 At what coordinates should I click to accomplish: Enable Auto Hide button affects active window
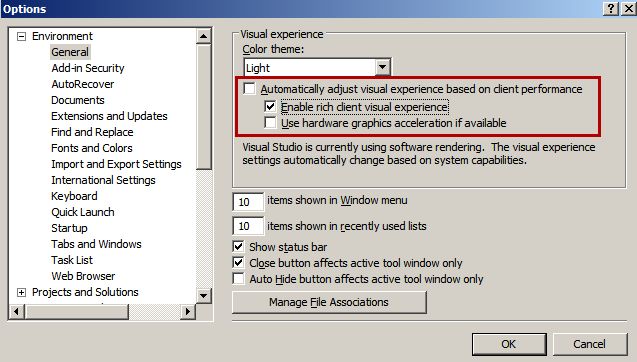pos(238,279)
